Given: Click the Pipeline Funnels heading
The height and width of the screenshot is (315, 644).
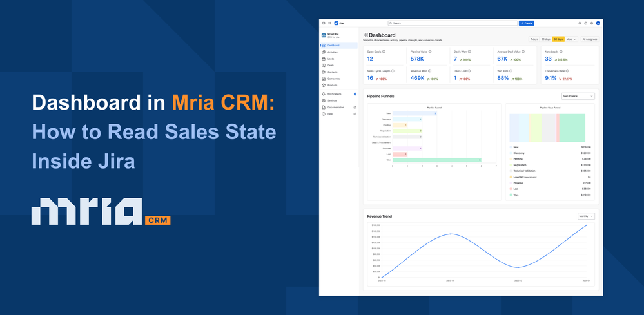Looking at the screenshot, I should coord(381,96).
